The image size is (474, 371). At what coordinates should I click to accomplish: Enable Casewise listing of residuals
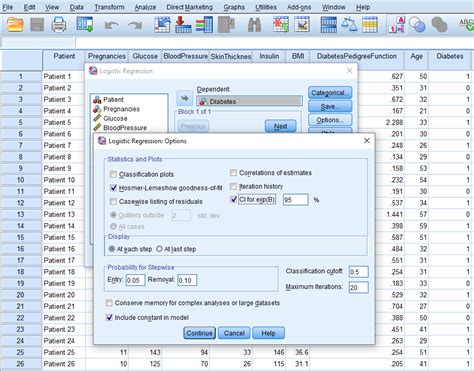(113, 201)
